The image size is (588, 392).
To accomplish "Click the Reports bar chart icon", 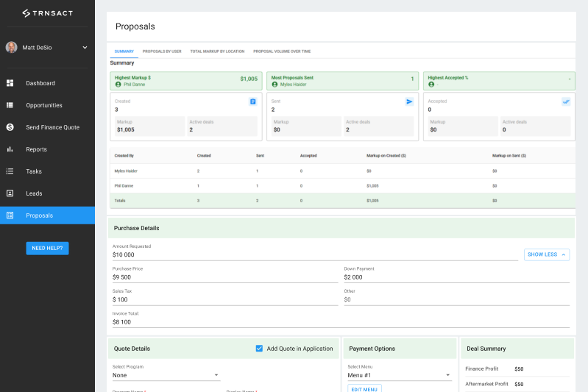I will coord(10,149).
